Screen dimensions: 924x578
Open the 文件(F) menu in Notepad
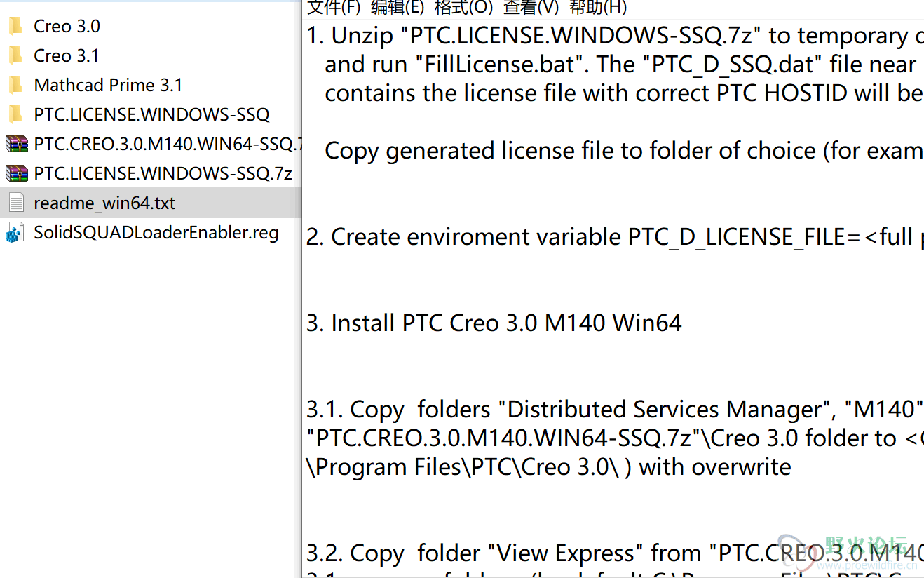(x=334, y=7)
